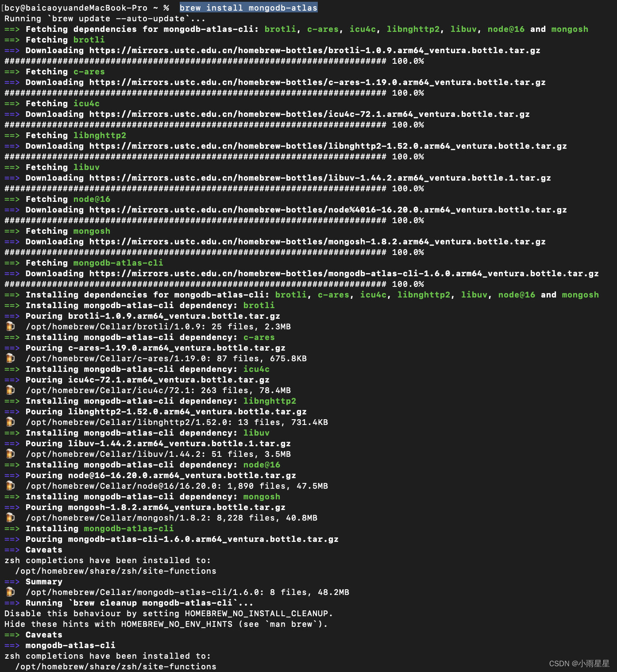Screen dimensions: 617x672
Task: Click path '/opt/homebrew/Cellar/c-ares/1.19.0: 87 files'
Action: coord(145,359)
